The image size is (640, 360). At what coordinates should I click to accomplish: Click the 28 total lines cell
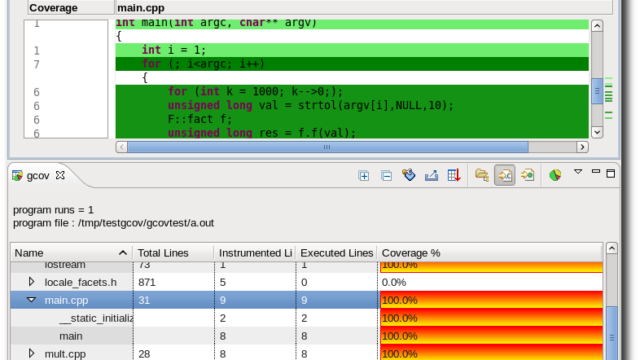pos(144,354)
